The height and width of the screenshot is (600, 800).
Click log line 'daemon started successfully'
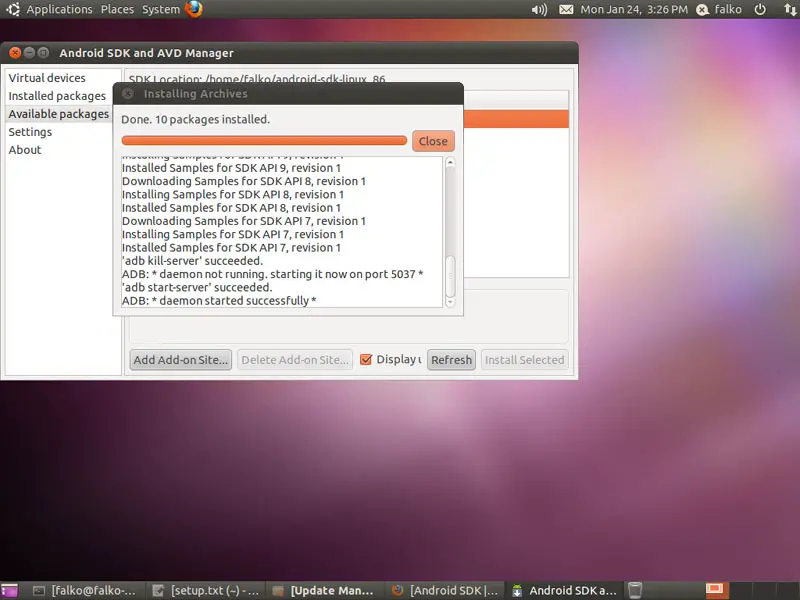pos(219,301)
